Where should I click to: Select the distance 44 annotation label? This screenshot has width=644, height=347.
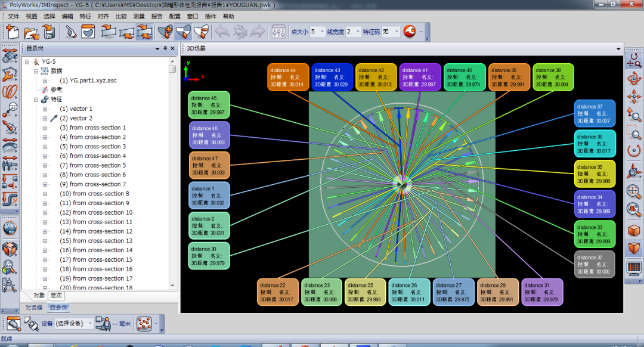pos(289,78)
